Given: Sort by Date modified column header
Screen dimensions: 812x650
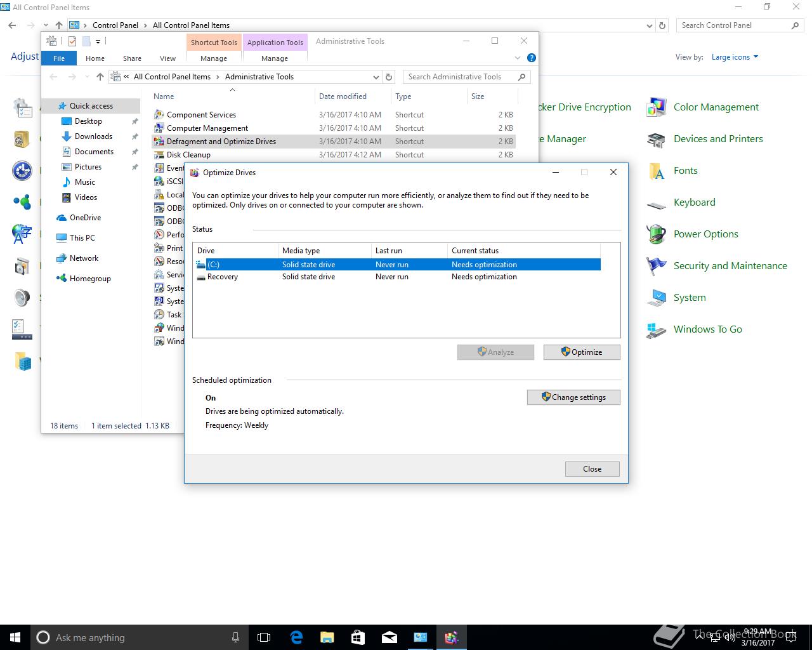Looking at the screenshot, I should [x=353, y=96].
